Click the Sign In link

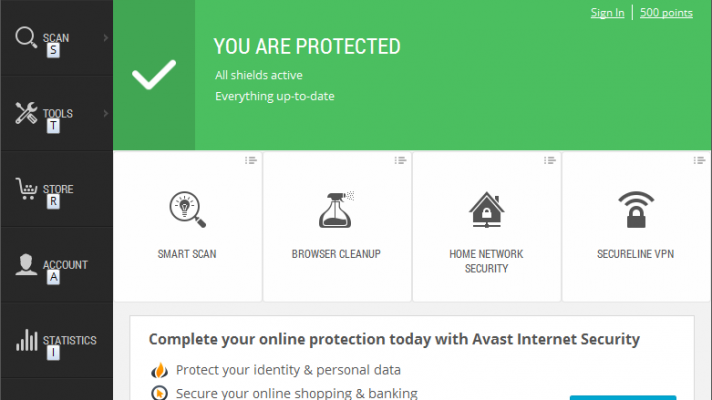click(x=607, y=13)
